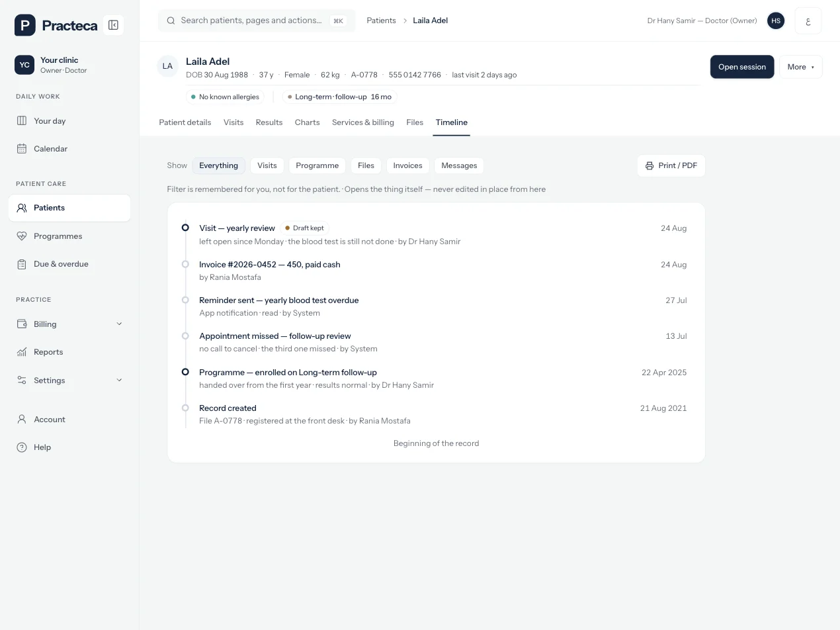Click the HS user avatar
This screenshot has width=840, height=630.
(776, 21)
